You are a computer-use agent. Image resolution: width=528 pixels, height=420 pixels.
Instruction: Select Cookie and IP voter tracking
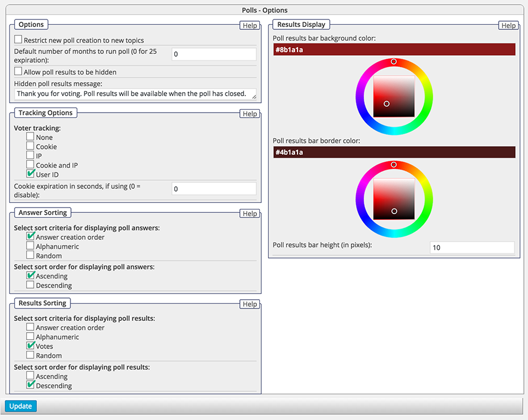tap(30, 165)
